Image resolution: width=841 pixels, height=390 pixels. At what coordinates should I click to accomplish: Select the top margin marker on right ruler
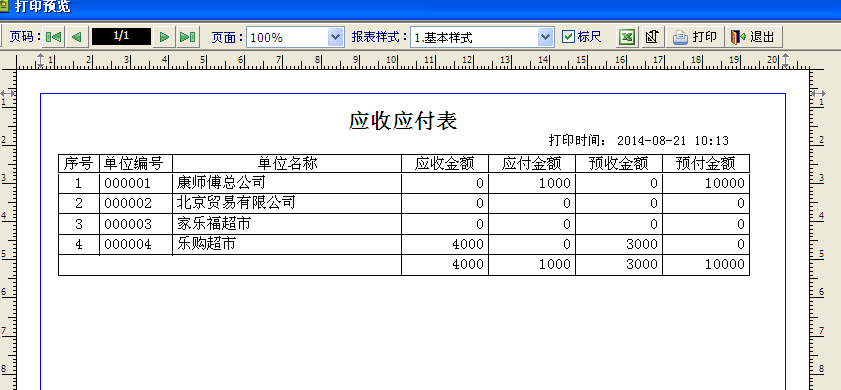coord(818,93)
